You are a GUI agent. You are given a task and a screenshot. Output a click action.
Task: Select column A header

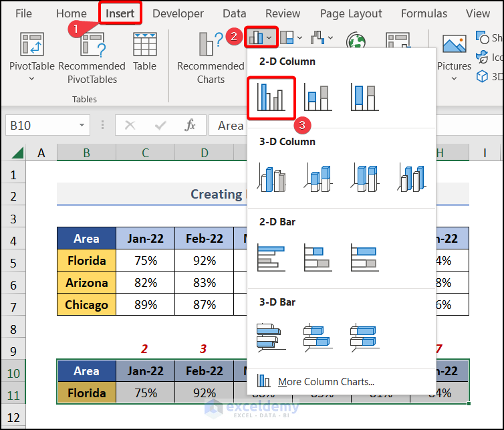click(x=41, y=152)
